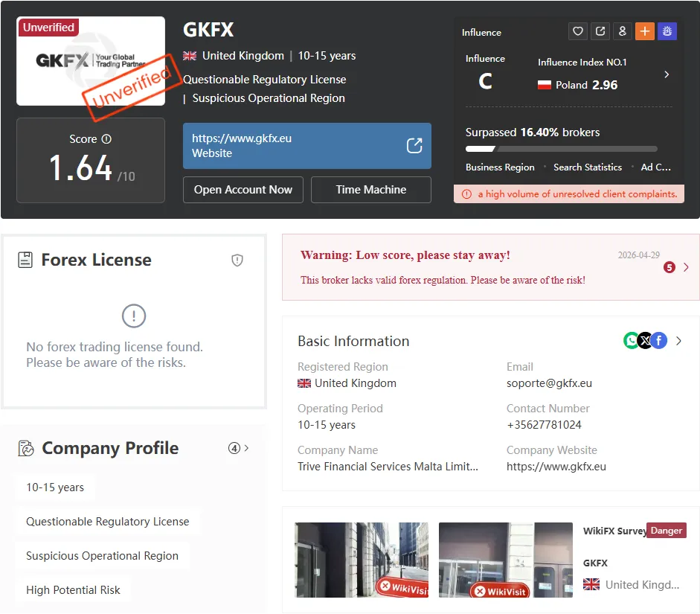Click the Forex License shield icon
The width and height of the screenshot is (700, 614).
click(237, 260)
